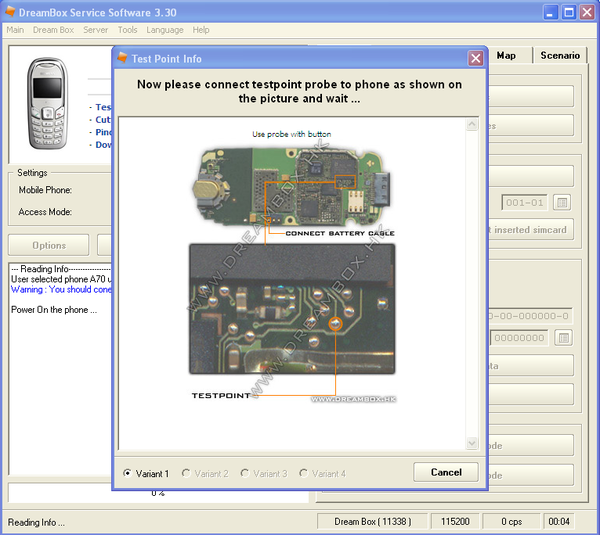Screen dimensions: 600x535
Task: Close the Test Point Info dialog
Action: [x=475, y=59]
